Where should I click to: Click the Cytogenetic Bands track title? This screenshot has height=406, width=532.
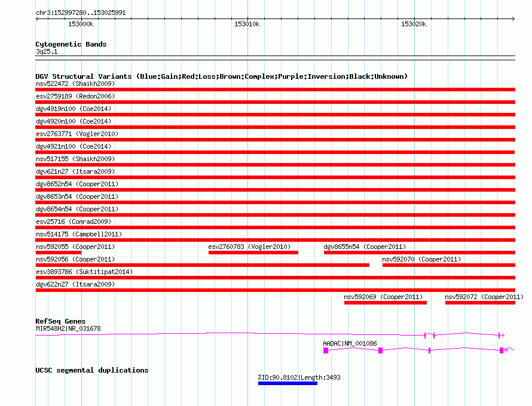click(x=71, y=44)
